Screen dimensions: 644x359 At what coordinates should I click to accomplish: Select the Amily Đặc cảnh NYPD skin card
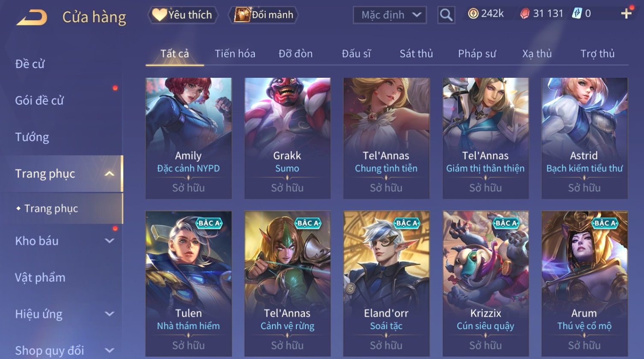(189, 138)
